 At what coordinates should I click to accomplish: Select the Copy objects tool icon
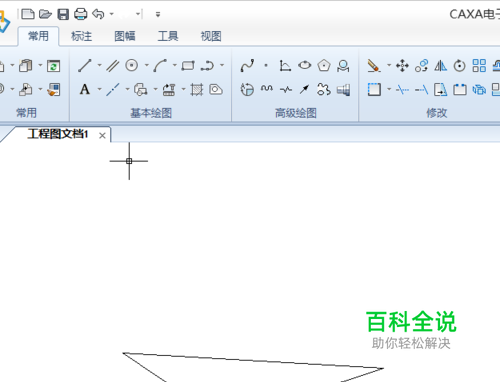pyautogui.click(x=421, y=65)
